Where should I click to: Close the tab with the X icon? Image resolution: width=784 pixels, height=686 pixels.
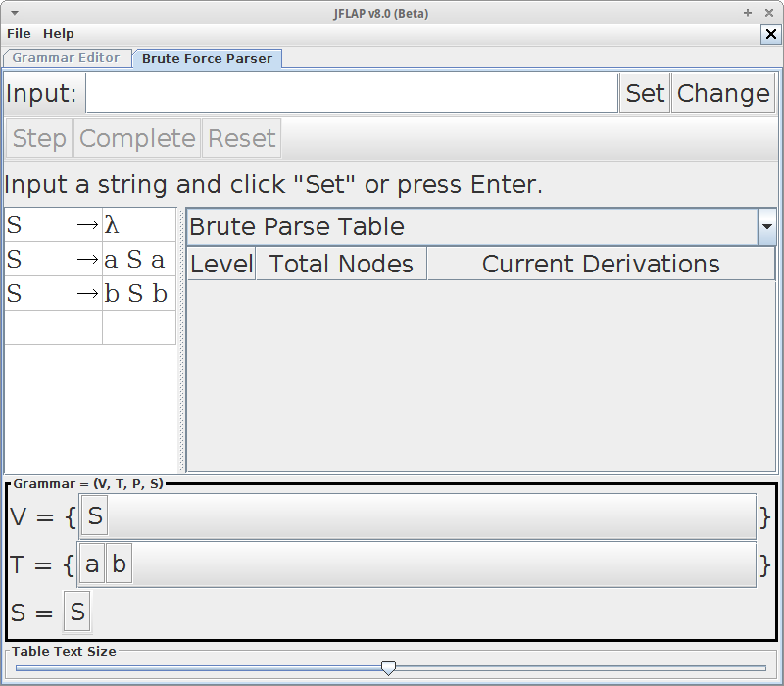[x=771, y=34]
